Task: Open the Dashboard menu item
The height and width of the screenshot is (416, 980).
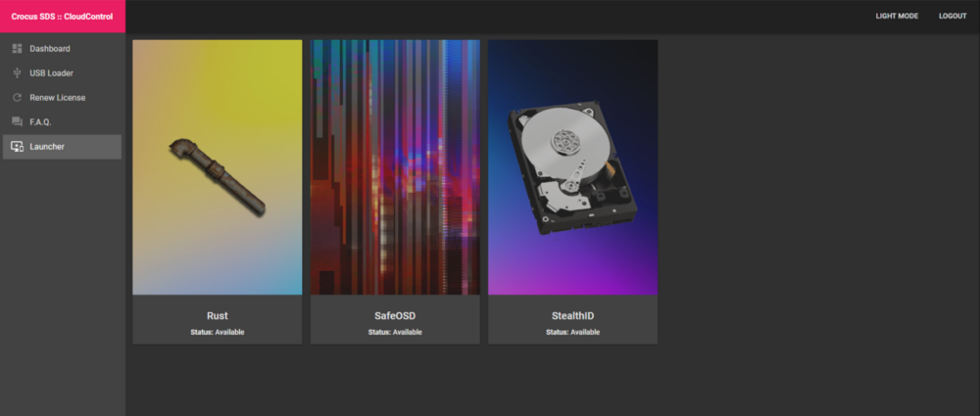Action: (x=62, y=49)
